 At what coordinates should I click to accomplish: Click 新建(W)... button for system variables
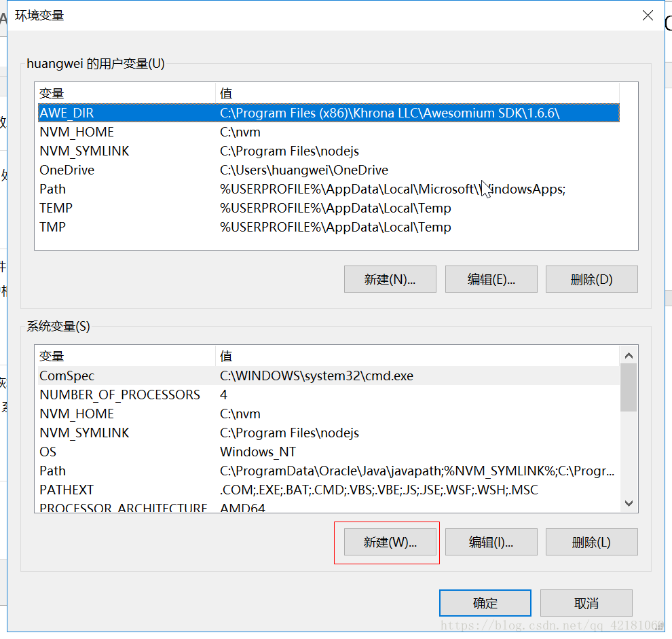pos(390,542)
